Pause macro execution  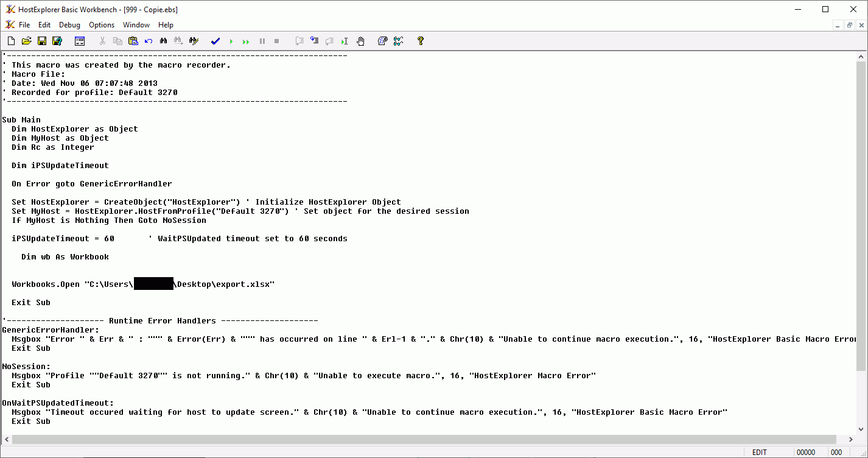pos(262,41)
